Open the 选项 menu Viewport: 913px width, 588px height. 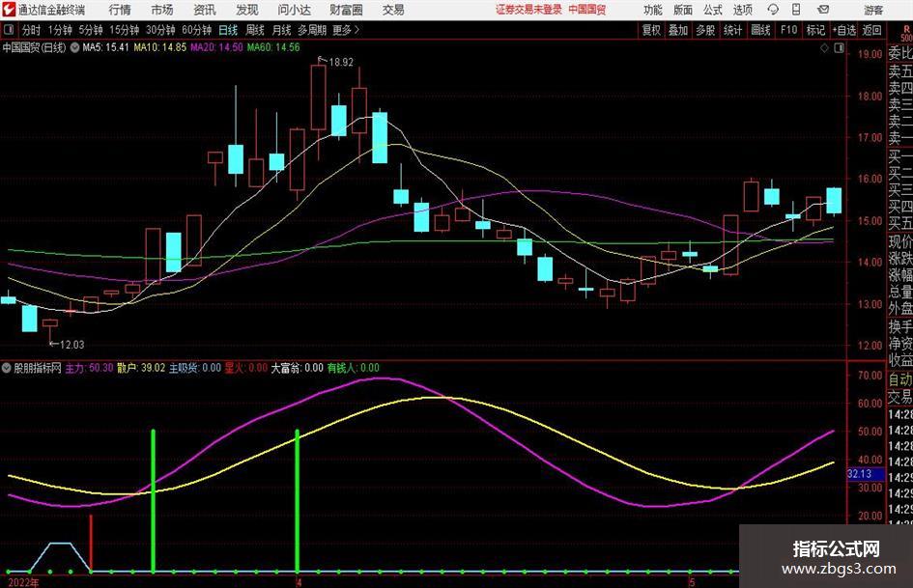[x=742, y=10]
